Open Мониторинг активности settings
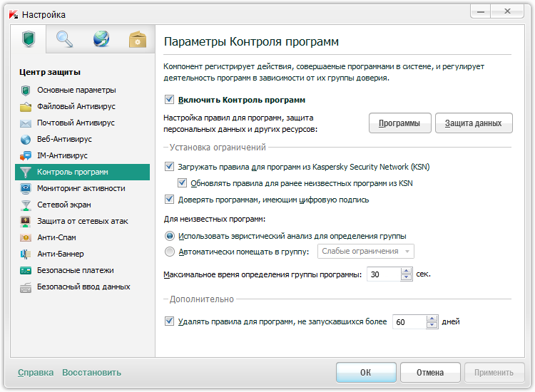 [81, 188]
